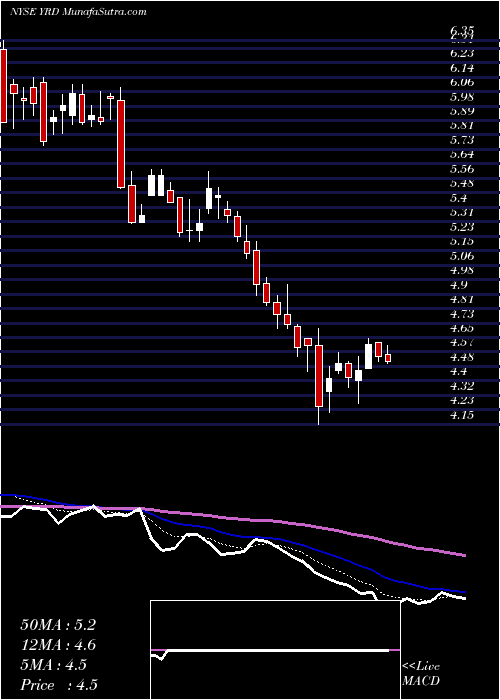The width and height of the screenshot is (500, 700).
Task: Click the NYSE YRD MunafaSutra.com title
Action: 78,12
